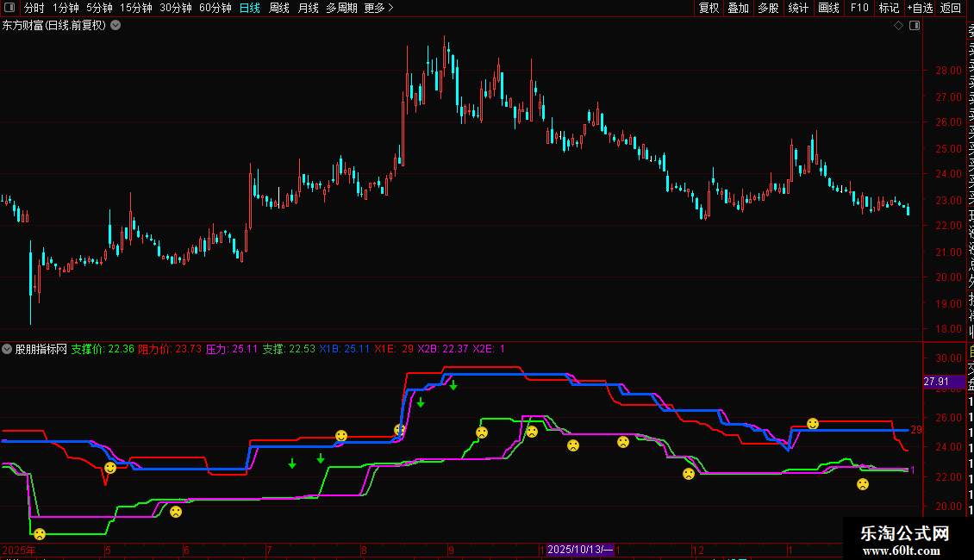Add stock via +自选 button
The height and width of the screenshot is (560, 974).
coord(920,8)
